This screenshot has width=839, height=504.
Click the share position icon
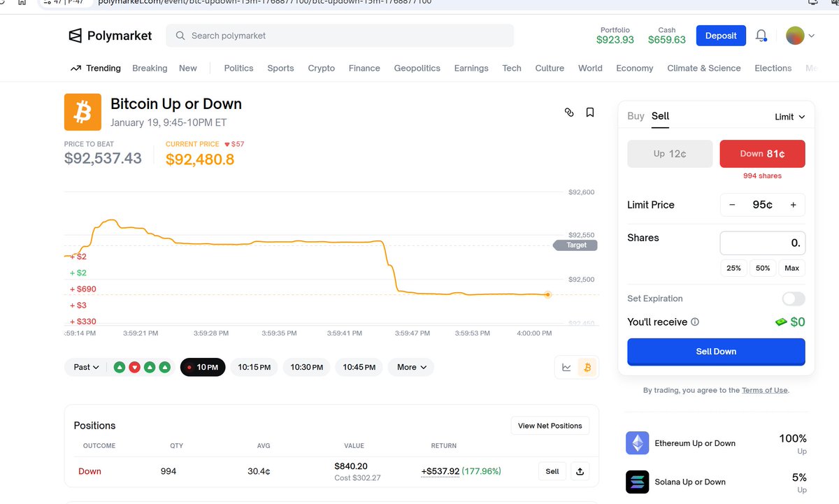[580, 471]
